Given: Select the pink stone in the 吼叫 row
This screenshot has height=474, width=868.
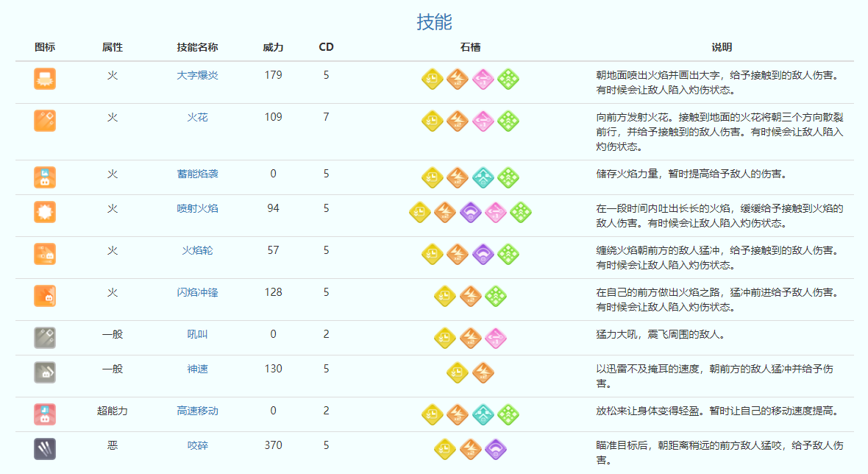Looking at the screenshot, I should point(496,338).
